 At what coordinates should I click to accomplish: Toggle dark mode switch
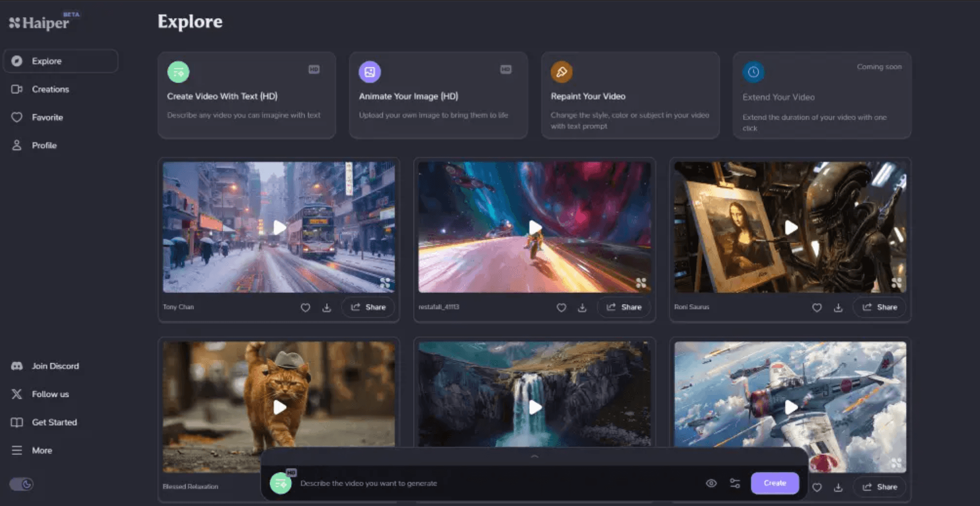(x=21, y=484)
